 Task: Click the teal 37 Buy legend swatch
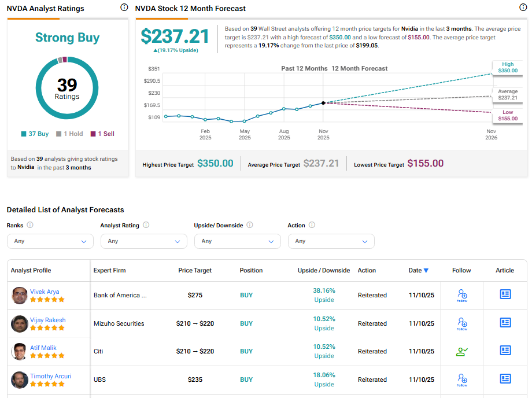point(24,134)
